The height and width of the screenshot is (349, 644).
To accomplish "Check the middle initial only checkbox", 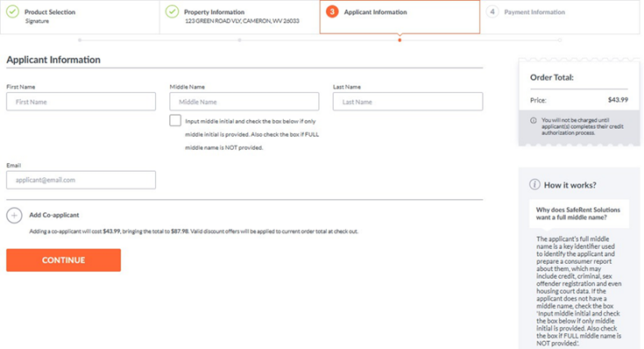I will [175, 120].
